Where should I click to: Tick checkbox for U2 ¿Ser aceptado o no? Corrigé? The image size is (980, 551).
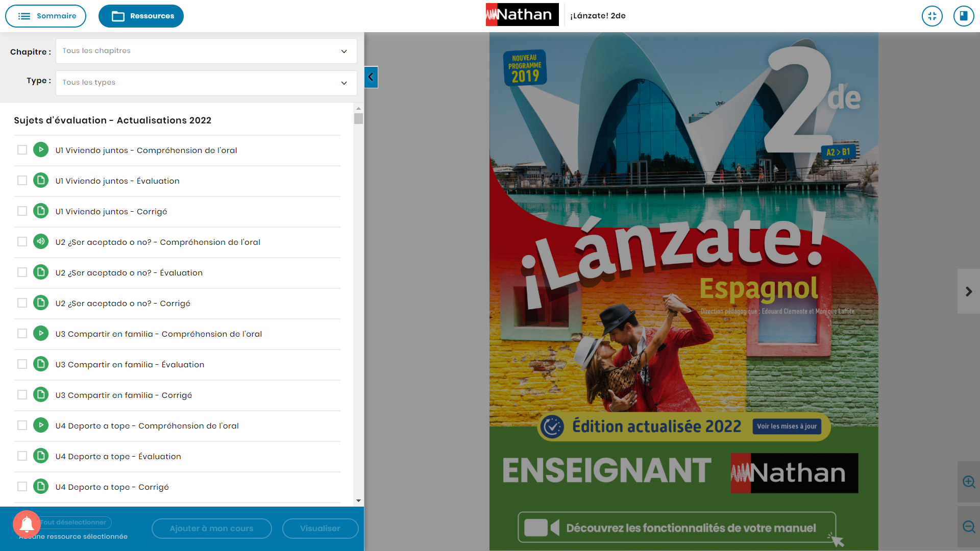point(22,303)
